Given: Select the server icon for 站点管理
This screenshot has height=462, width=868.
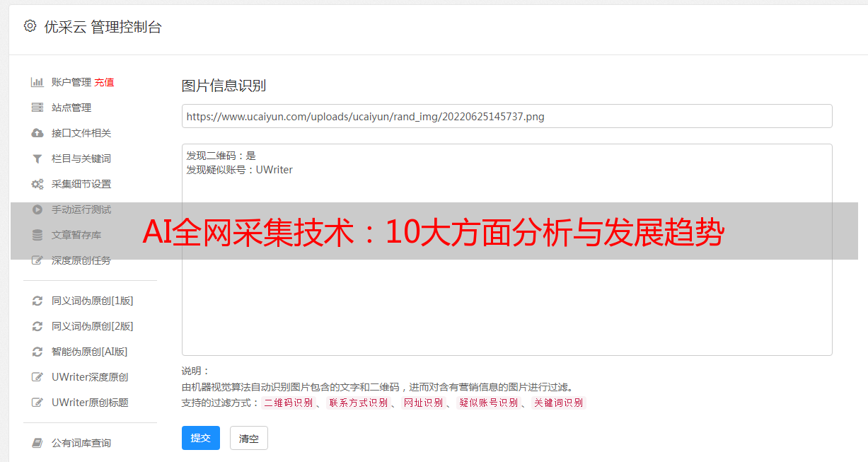Looking at the screenshot, I should pyautogui.click(x=37, y=108).
